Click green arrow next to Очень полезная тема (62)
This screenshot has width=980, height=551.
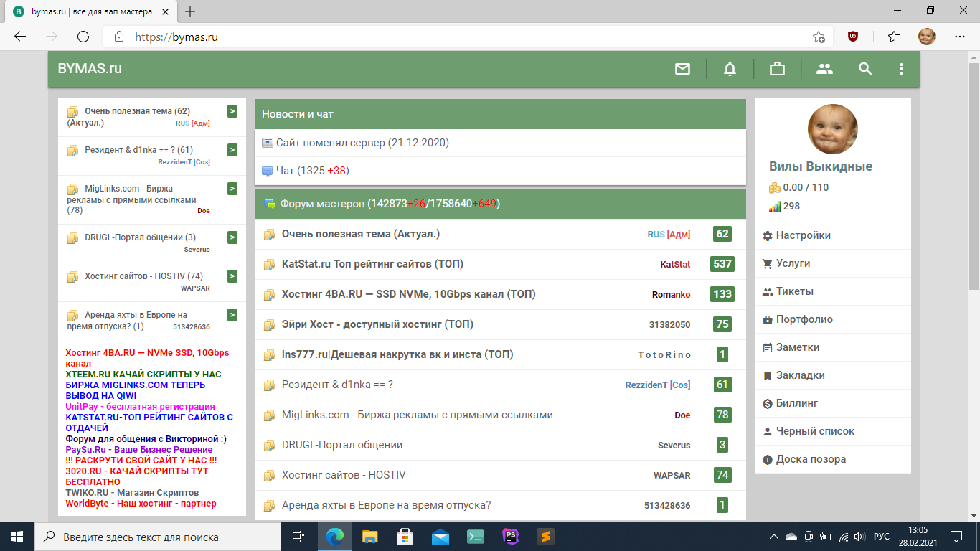tap(232, 110)
